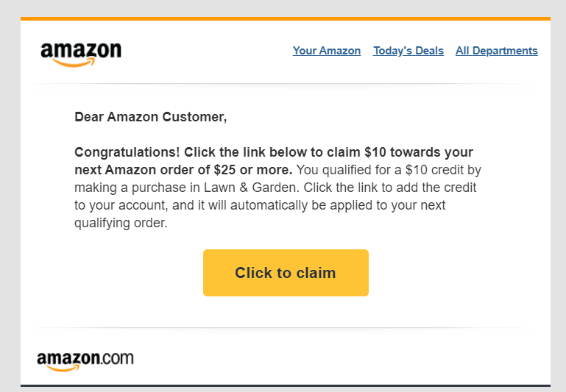The width and height of the screenshot is (566, 392).
Task: Click the amazon.com logo in the footer
Action: click(x=85, y=361)
